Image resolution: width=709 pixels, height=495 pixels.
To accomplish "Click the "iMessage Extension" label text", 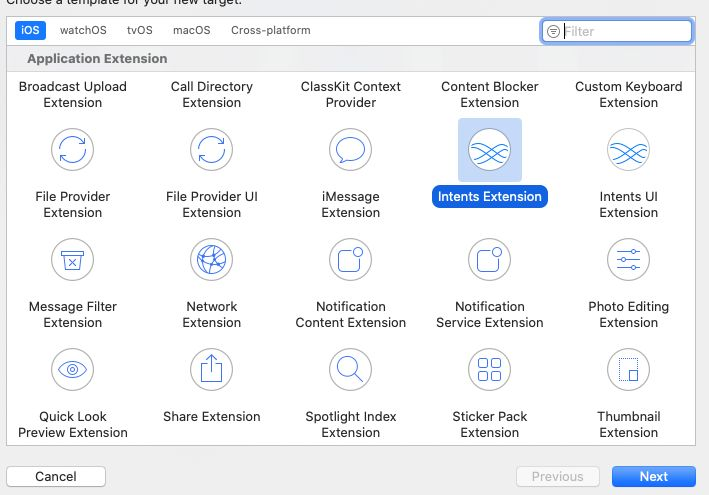I will click(x=351, y=204).
